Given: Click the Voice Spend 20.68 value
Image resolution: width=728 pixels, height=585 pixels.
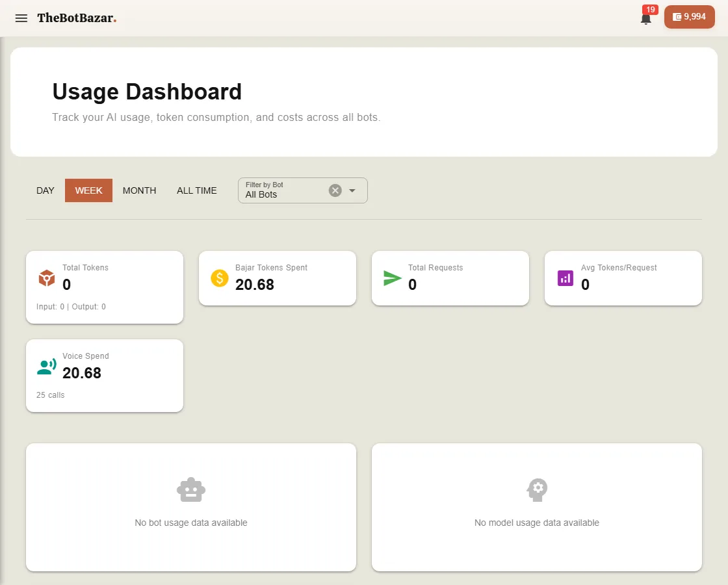Looking at the screenshot, I should tap(82, 373).
